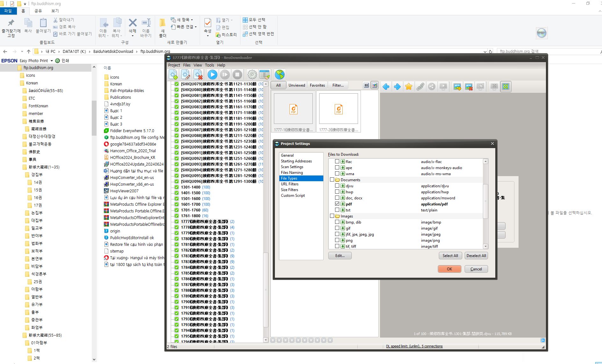Click the New Project icon in NeoDownloader
The width and height of the screenshot is (602, 364).
pyautogui.click(x=173, y=75)
